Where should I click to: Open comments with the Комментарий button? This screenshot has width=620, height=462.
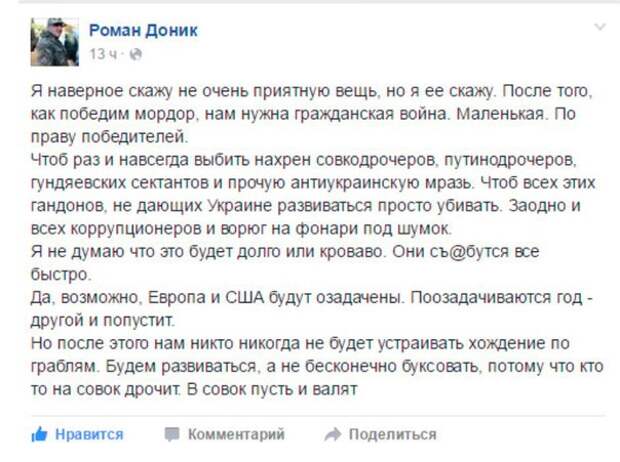click(x=236, y=434)
